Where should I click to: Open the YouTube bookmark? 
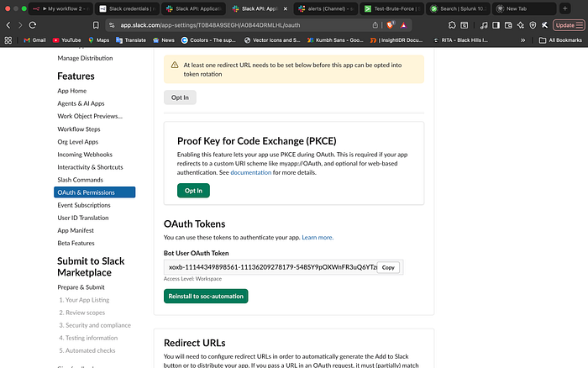[x=66, y=40]
